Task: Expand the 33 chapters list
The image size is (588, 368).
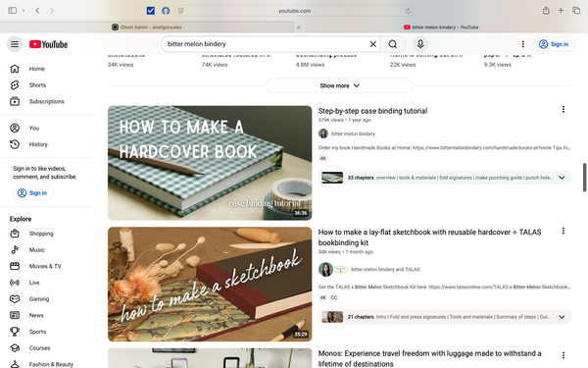Action: point(562,178)
